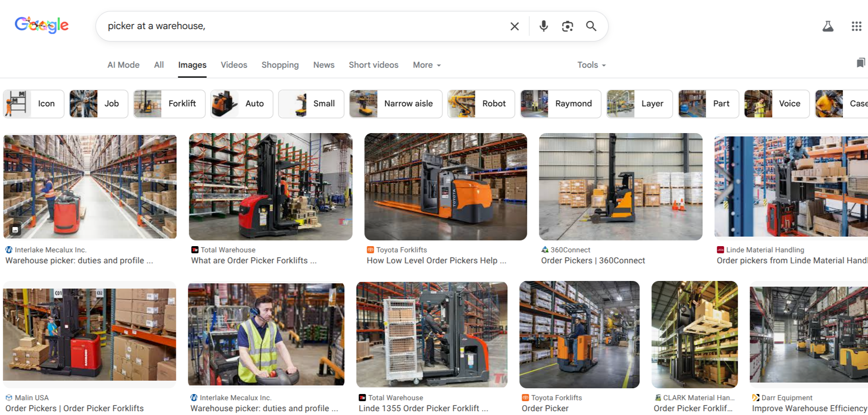Open the Malin USA order picker image
Screen dimensions: 868x415
coord(90,334)
